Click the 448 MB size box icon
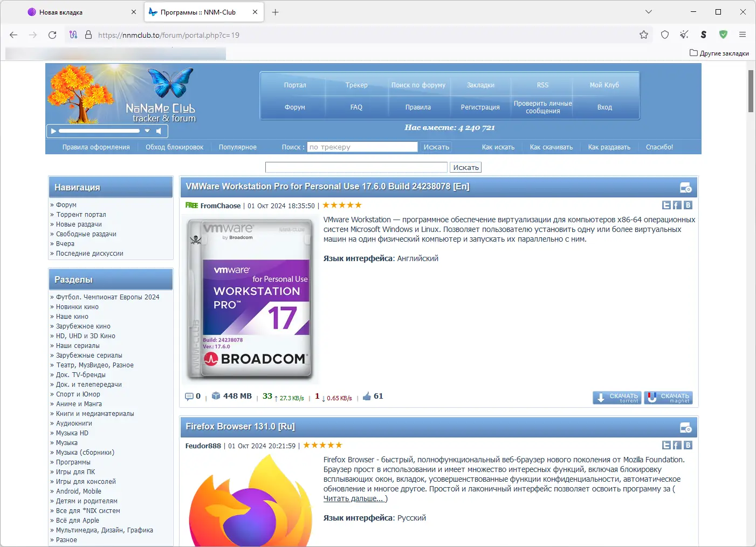Viewport: 756px width, 547px height. click(x=216, y=396)
